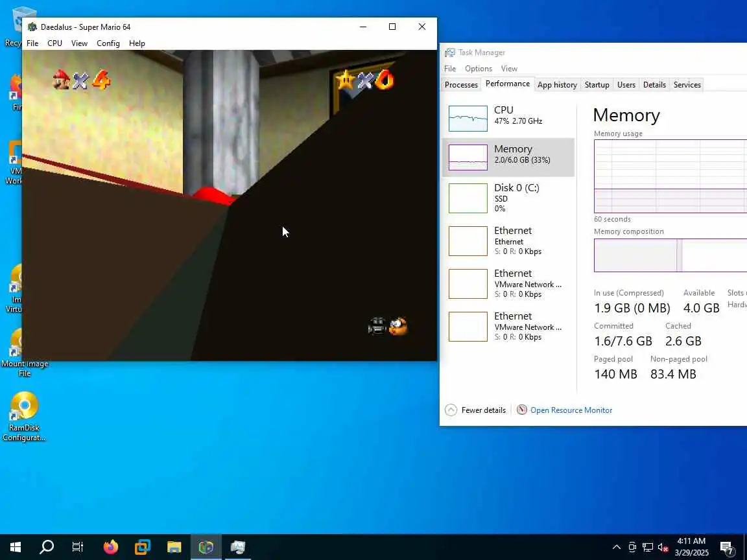Click the Task Manager taskbar button

[238, 547]
